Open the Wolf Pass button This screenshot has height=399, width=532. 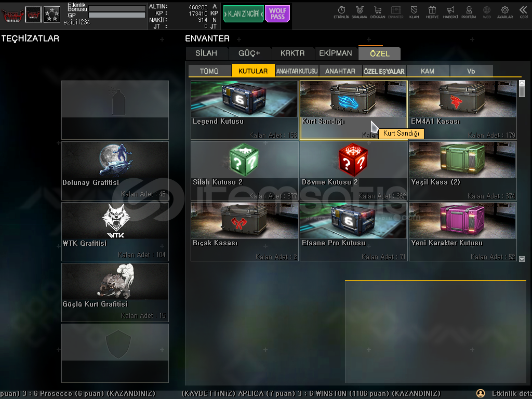point(277,14)
